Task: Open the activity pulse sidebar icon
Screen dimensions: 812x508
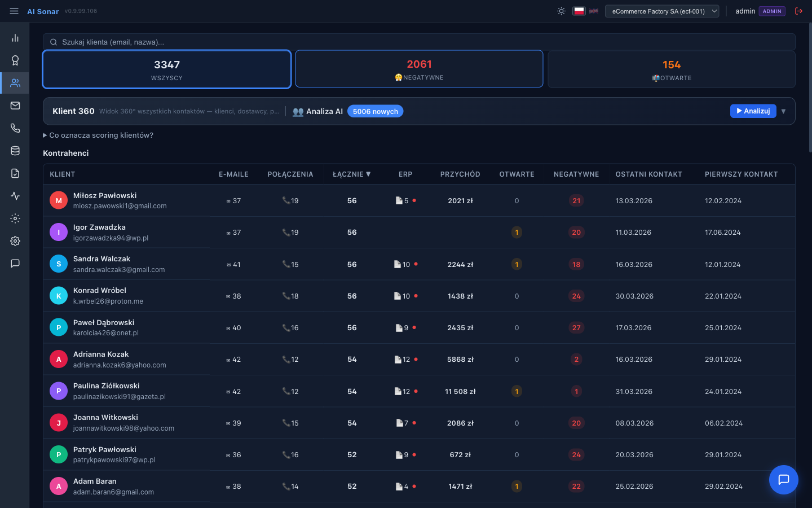Action: pyautogui.click(x=15, y=196)
